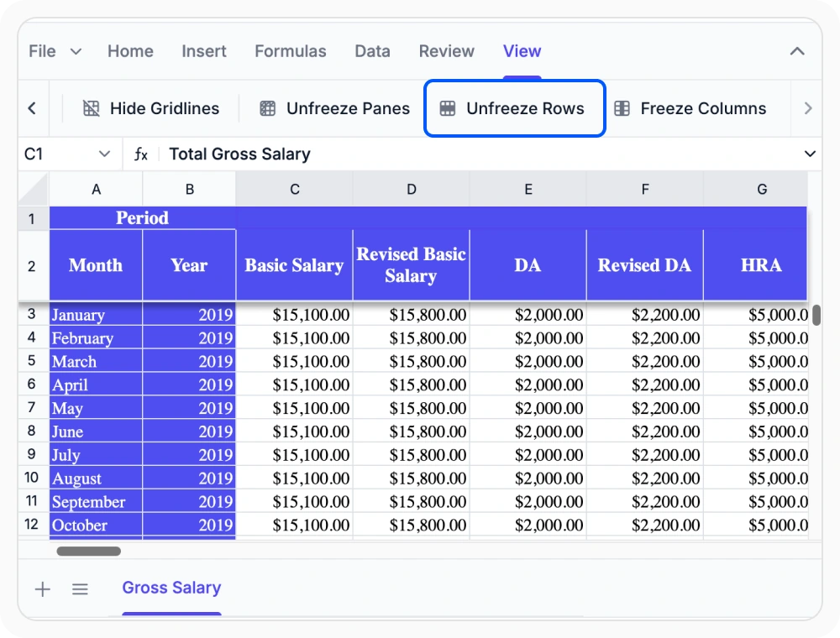Click the January cell

tap(96, 315)
